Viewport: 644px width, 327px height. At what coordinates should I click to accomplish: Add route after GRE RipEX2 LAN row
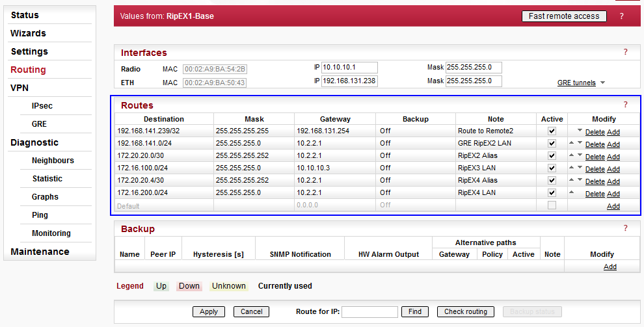[613, 144]
